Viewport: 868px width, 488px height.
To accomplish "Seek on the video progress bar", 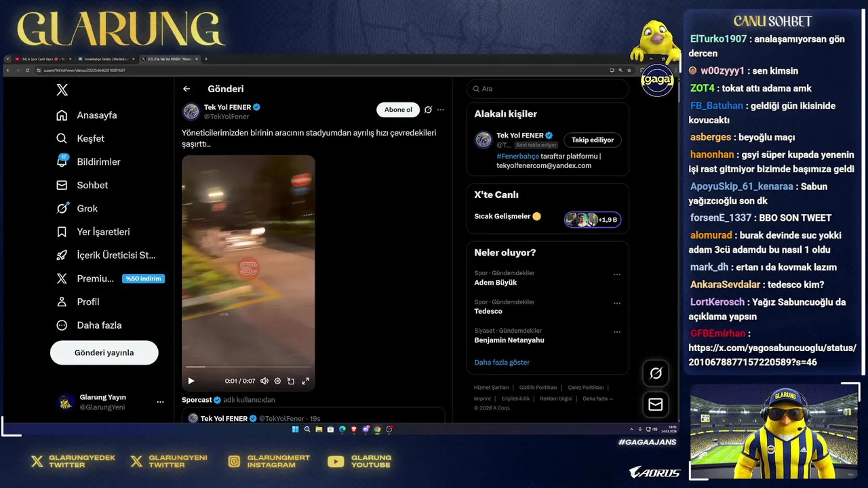I will [248, 367].
